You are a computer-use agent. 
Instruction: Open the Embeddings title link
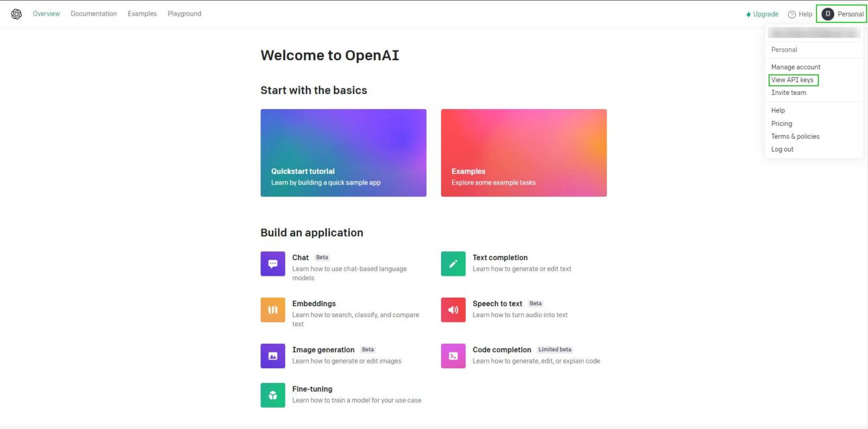(314, 304)
